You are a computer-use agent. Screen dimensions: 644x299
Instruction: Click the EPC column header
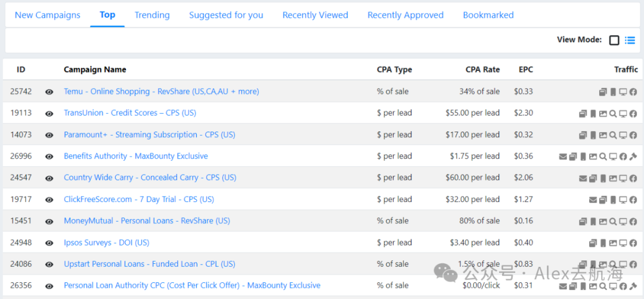526,70
